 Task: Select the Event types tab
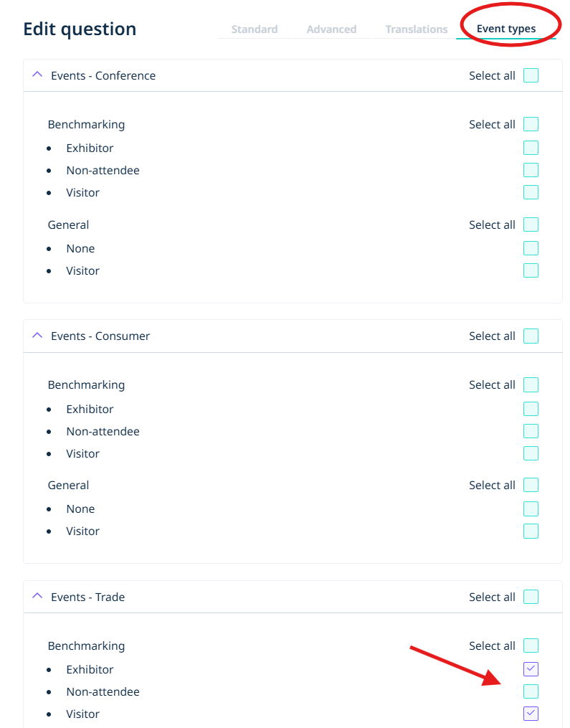[x=506, y=29]
